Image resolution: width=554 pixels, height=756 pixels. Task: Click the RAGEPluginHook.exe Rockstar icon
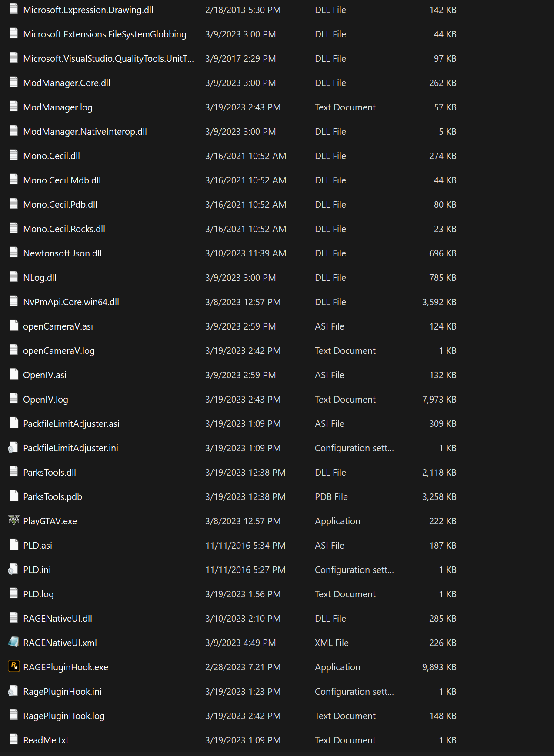click(x=14, y=666)
